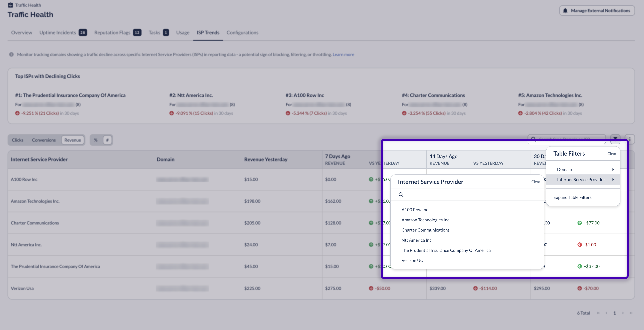Select A100 Row Inc in the ISP filter
The image size is (644, 330).
click(415, 209)
